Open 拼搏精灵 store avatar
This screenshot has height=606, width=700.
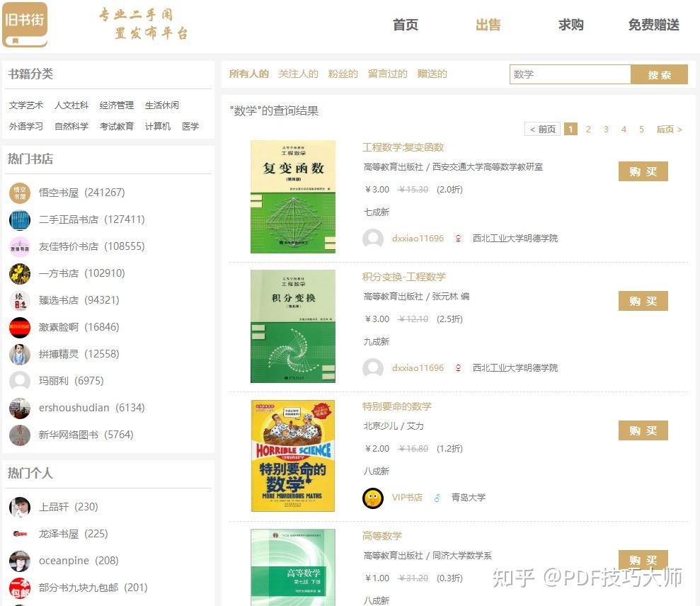[x=20, y=354]
